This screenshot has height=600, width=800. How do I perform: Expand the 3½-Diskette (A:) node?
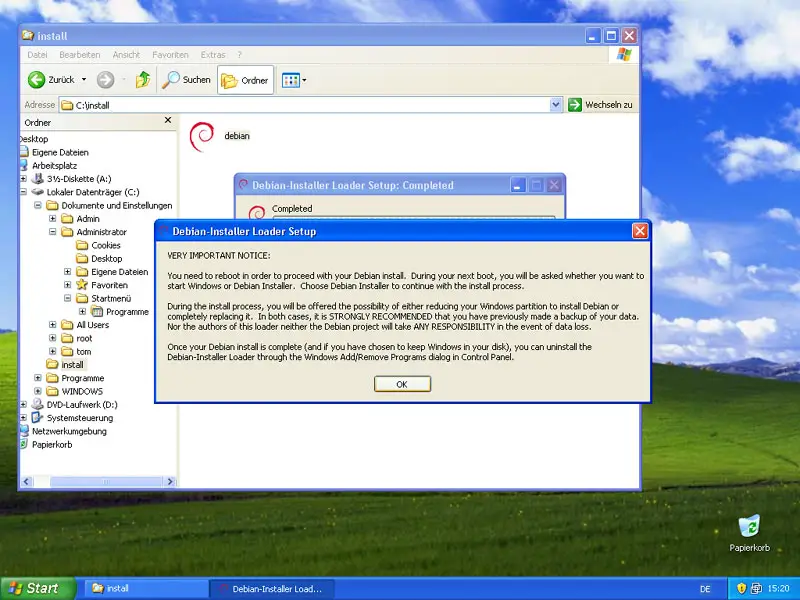click(x=23, y=179)
